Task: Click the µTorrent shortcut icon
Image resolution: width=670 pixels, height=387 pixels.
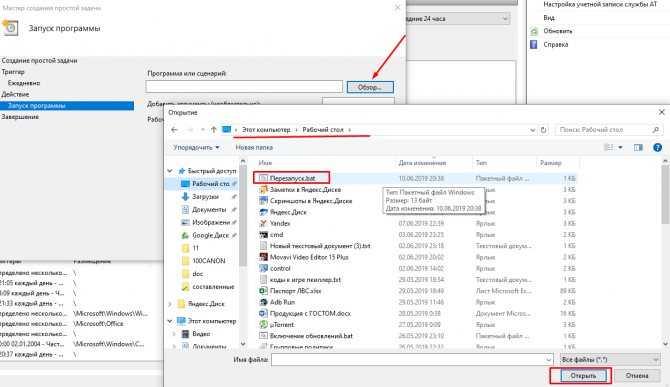Action: pyautogui.click(x=264, y=325)
